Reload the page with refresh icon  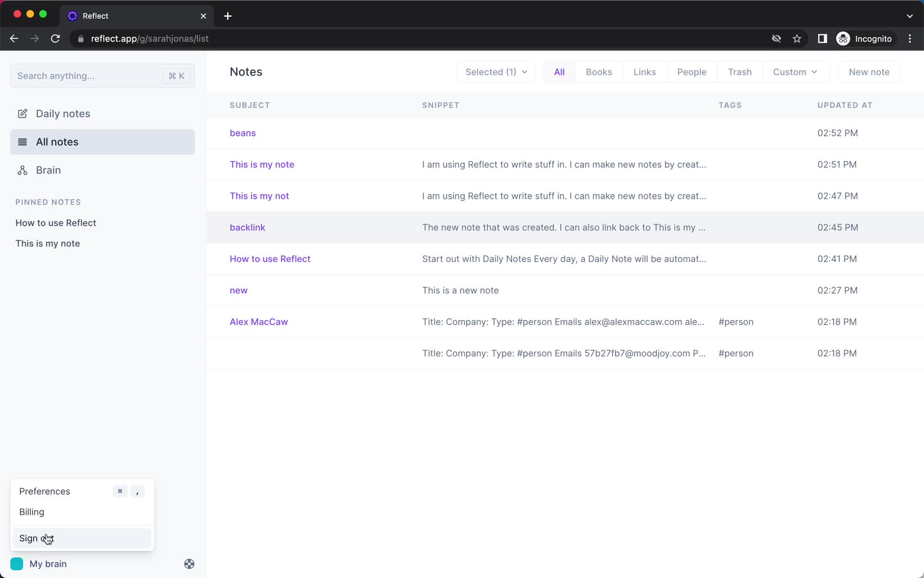pos(55,39)
